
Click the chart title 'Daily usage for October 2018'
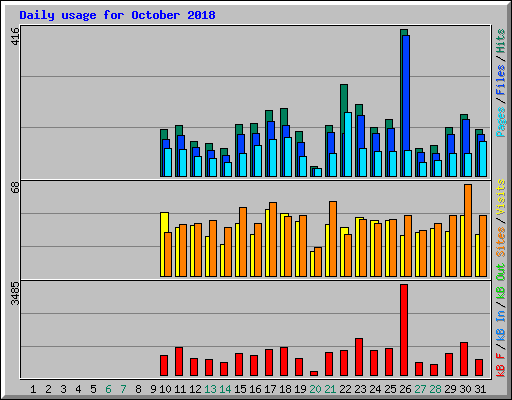pyautogui.click(x=117, y=15)
